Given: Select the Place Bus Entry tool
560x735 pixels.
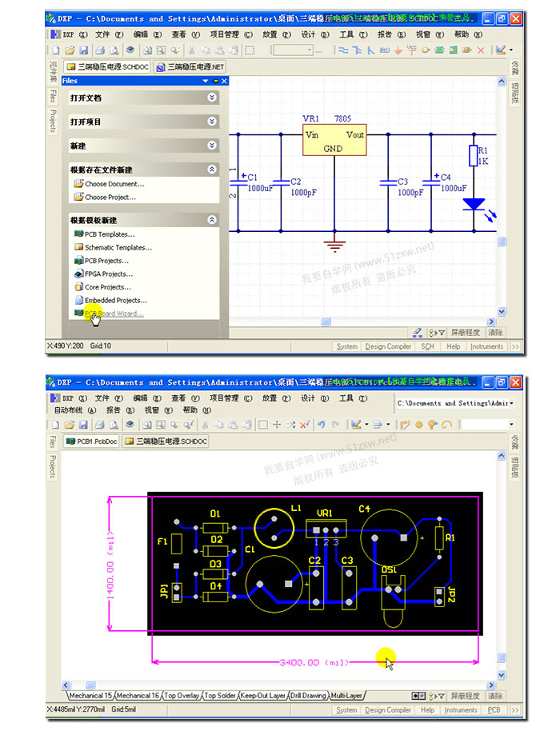Looking at the screenshot, I should pos(370,50).
